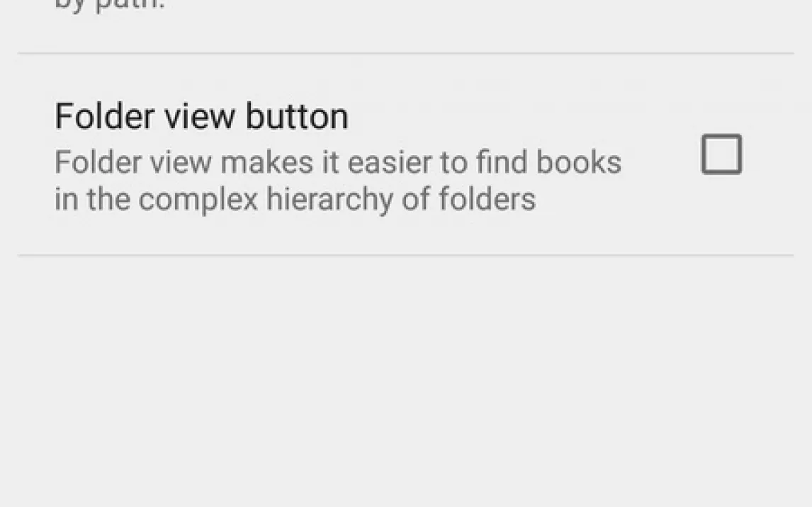Tap the word "Folder" in the setting title
Image resolution: width=812 pixels, height=507 pixels.
pos(105,116)
